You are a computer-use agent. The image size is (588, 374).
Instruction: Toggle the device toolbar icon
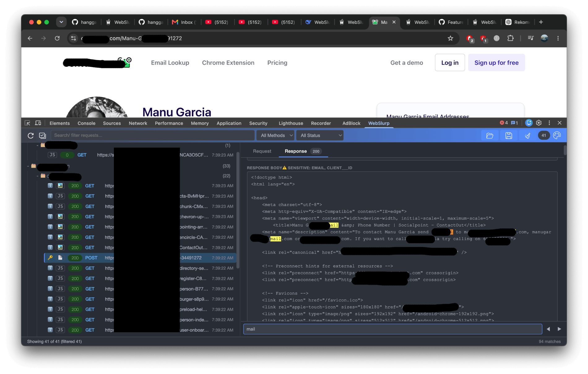(x=38, y=123)
